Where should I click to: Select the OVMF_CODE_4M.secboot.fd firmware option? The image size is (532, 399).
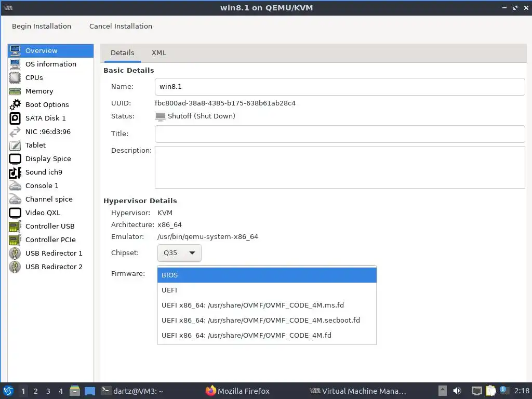tap(267, 320)
